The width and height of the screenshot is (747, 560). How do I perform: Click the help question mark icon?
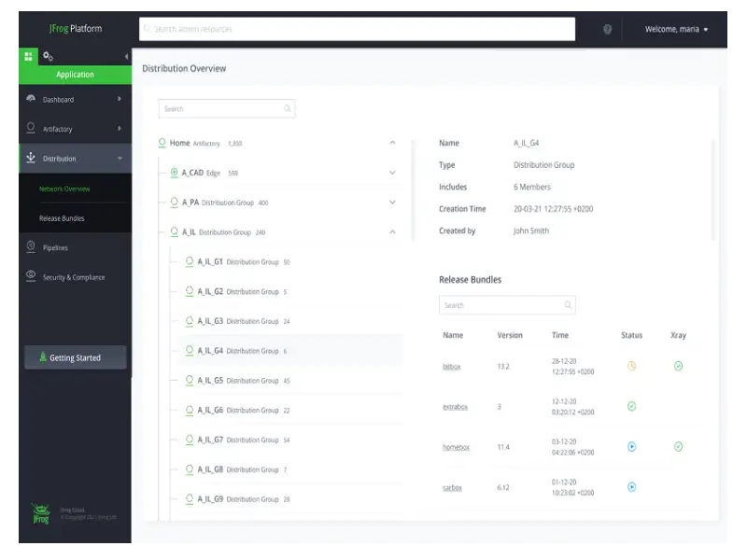click(607, 30)
